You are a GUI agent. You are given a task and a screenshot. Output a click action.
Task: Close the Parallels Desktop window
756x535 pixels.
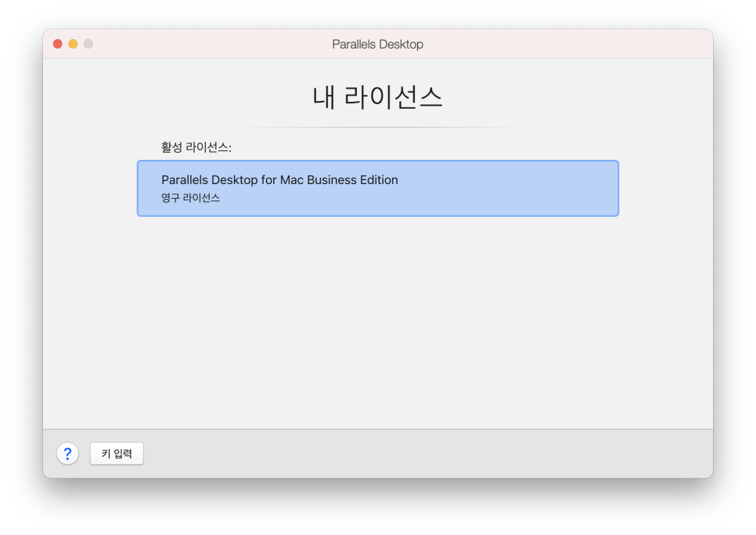click(x=58, y=44)
